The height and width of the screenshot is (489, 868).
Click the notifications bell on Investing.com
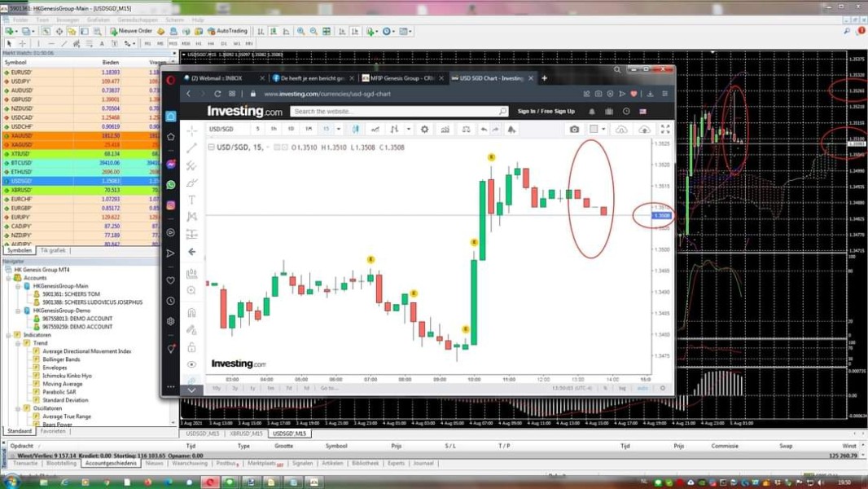click(592, 112)
